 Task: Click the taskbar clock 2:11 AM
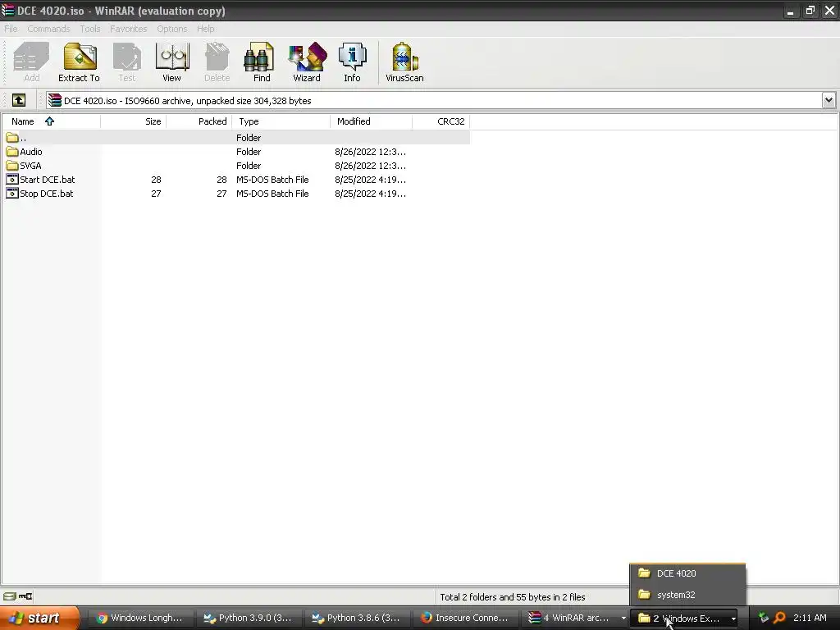(810, 618)
